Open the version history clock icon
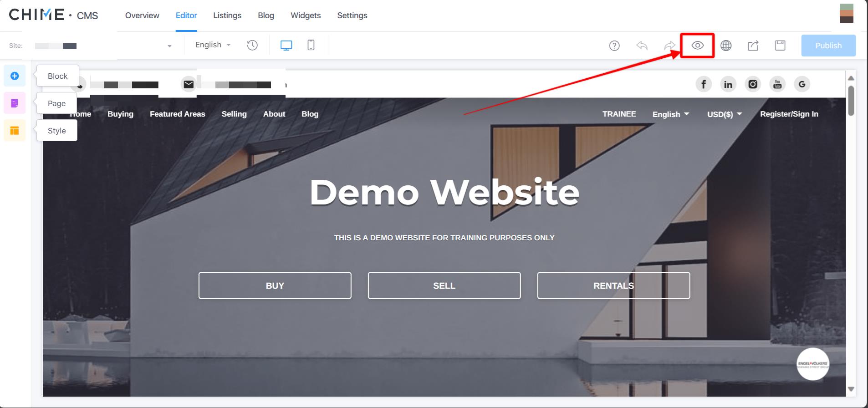This screenshot has width=868, height=408. pyautogui.click(x=252, y=45)
